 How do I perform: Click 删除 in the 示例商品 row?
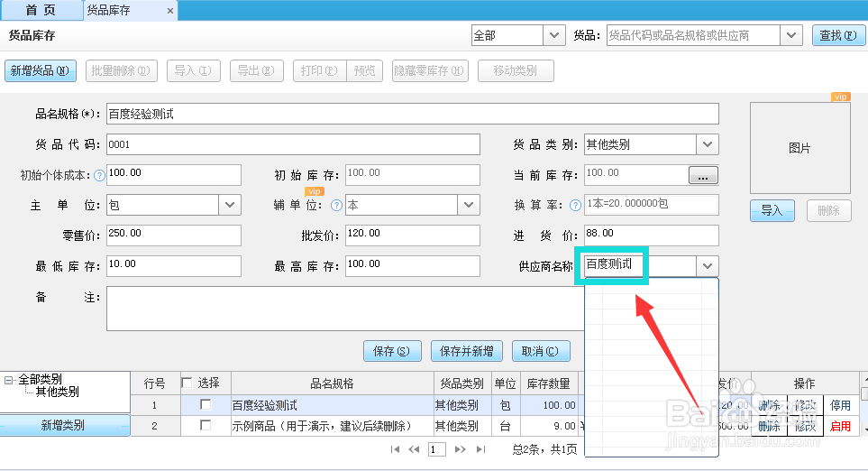770,426
